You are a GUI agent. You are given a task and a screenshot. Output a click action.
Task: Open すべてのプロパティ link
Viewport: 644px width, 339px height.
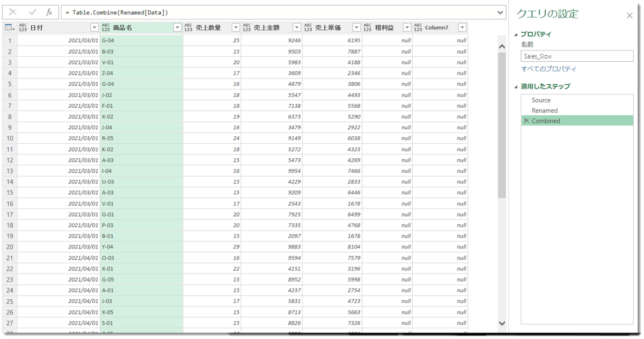[549, 69]
